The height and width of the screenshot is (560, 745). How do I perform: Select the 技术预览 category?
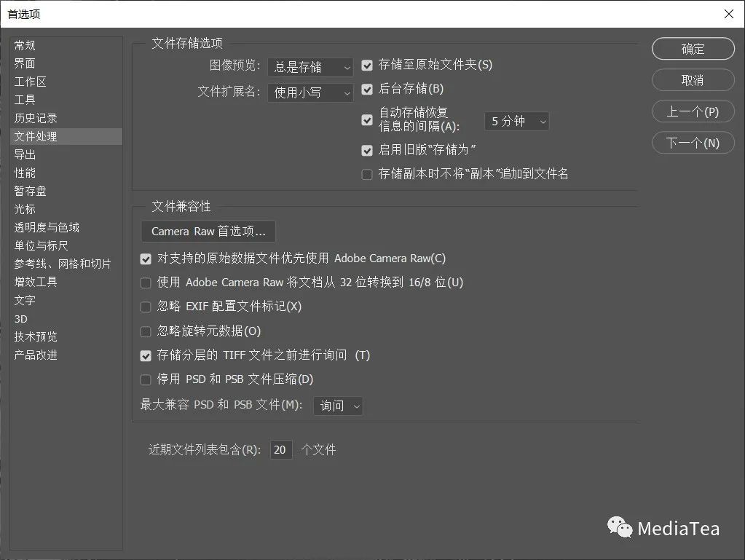[x=66, y=336]
